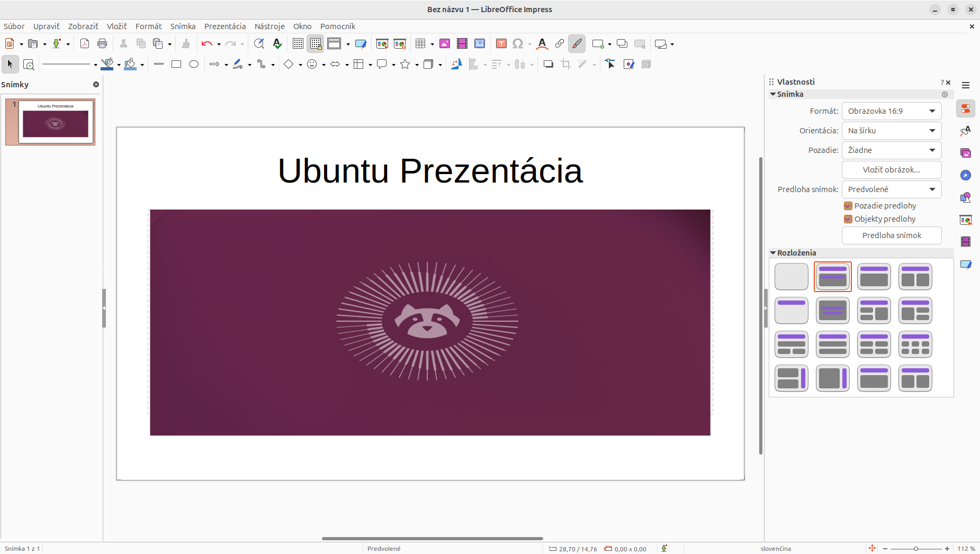Click the Predloha snímok button
This screenshot has width=980, height=554.
click(892, 235)
